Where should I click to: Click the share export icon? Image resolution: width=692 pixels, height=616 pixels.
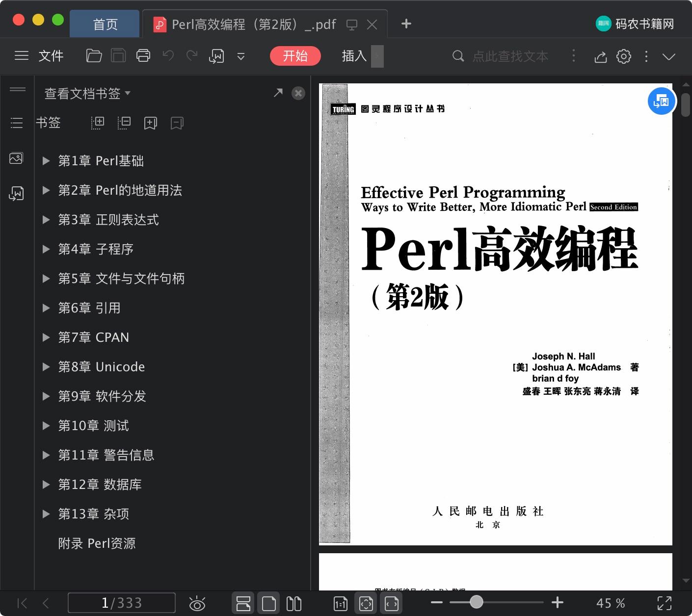(601, 56)
